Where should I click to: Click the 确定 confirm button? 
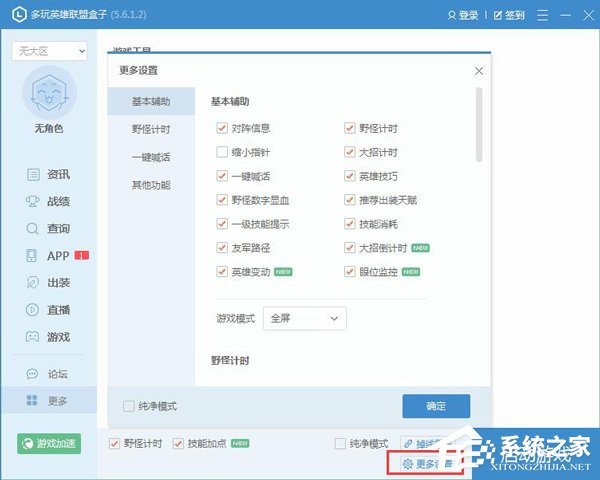[x=436, y=406]
